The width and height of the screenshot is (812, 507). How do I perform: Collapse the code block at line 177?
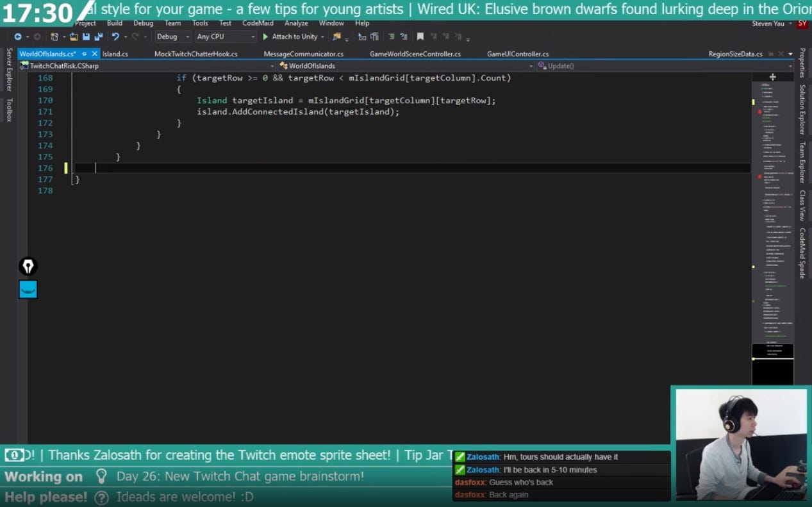click(74, 179)
